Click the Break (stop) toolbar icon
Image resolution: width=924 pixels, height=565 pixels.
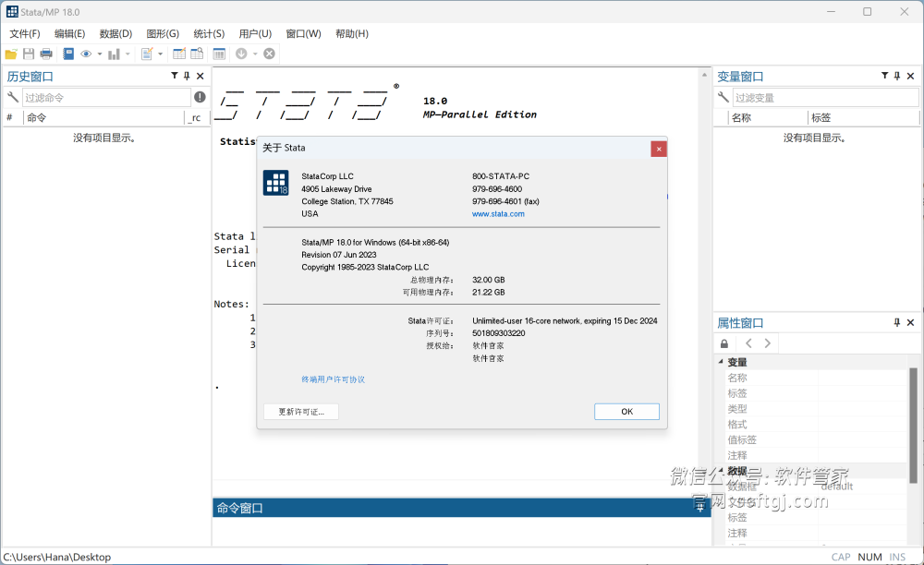(x=269, y=54)
